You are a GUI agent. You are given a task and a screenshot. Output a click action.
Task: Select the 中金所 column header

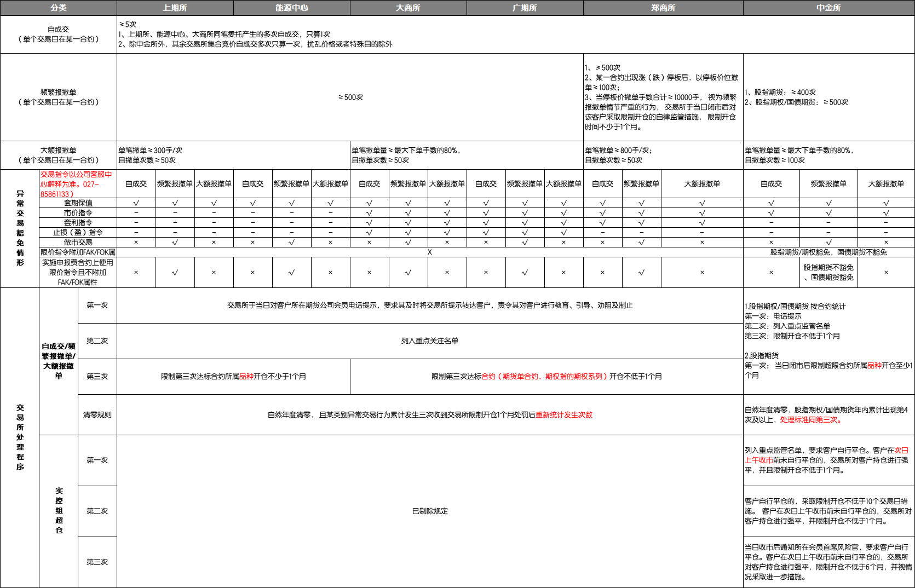[828, 8]
